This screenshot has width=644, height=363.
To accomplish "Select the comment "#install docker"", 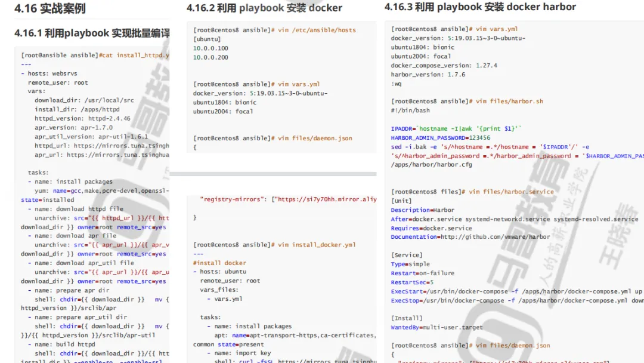I will 219,263.
